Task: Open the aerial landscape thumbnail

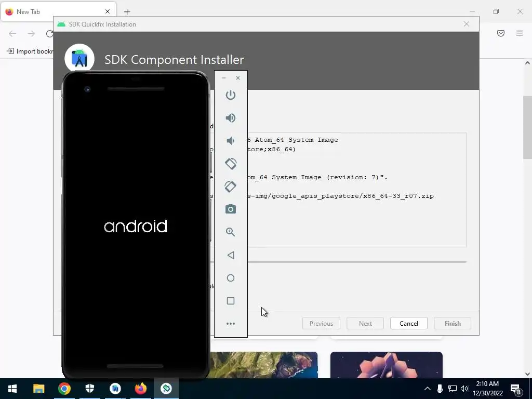Action: click(x=264, y=365)
